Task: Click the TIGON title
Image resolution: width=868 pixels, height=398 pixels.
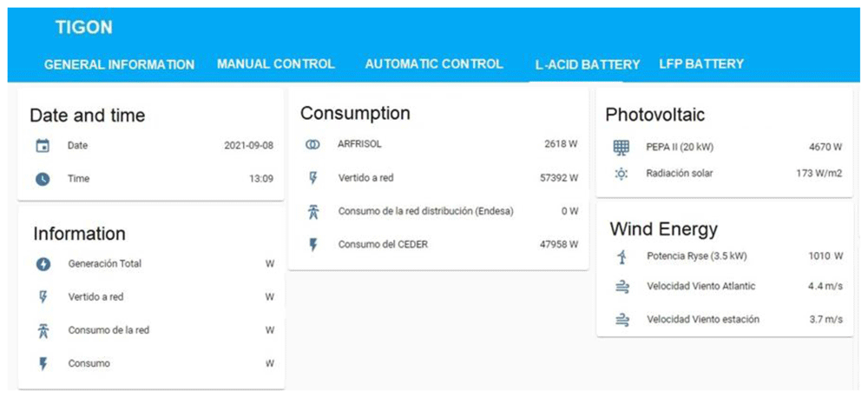Action: (x=83, y=28)
